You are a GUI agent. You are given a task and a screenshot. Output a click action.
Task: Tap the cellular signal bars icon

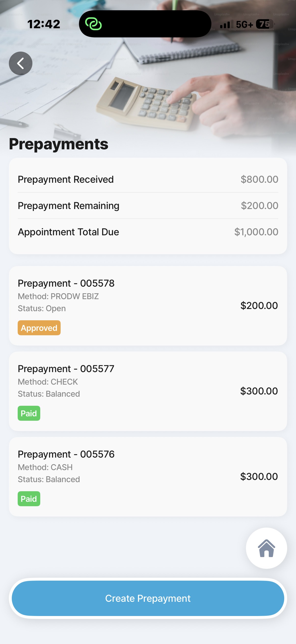[x=226, y=24]
